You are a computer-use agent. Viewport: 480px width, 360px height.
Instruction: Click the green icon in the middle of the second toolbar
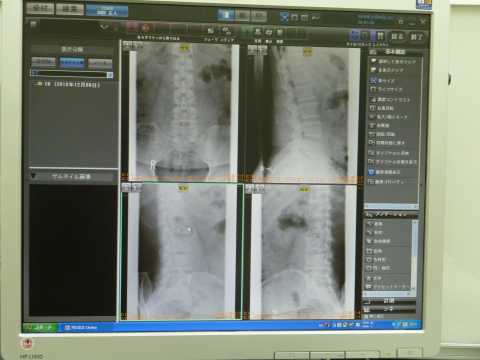247,32
